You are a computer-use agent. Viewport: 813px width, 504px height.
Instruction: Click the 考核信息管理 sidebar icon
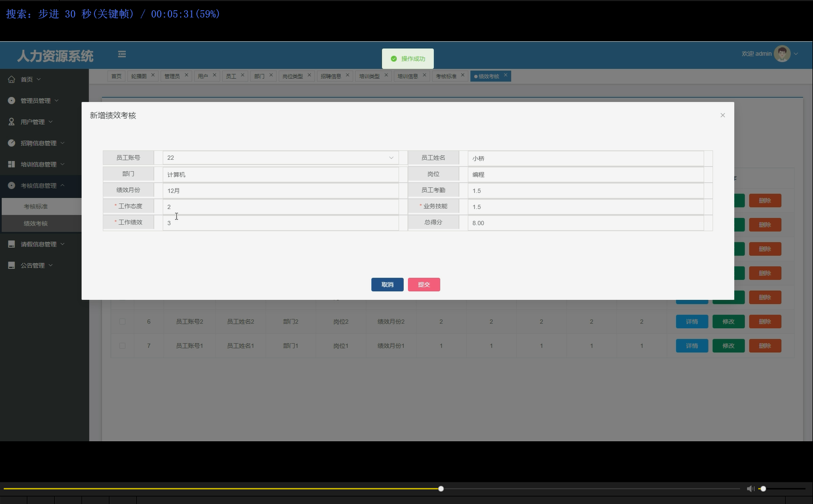point(11,186)
